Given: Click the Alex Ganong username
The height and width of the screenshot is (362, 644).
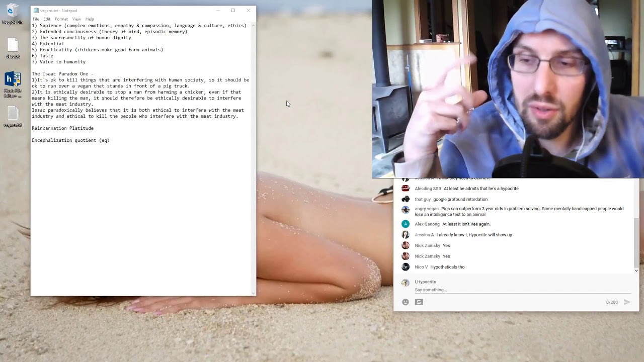Looking at the screenshot, I should tap(427, 224).
